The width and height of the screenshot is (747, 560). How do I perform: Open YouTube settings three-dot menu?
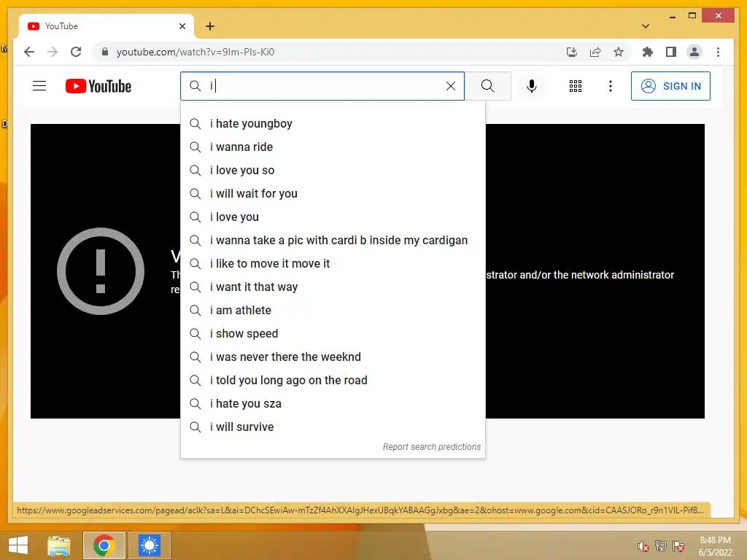[611, 86]
